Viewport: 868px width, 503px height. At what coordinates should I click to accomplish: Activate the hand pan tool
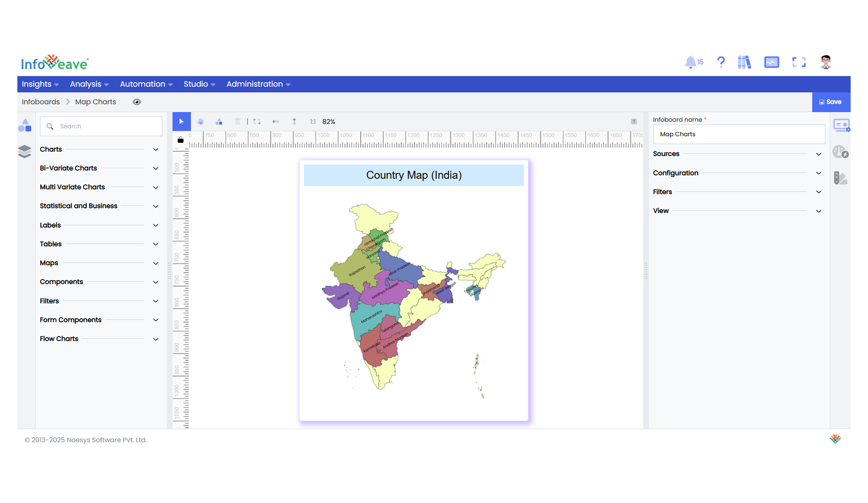(200, 122)
